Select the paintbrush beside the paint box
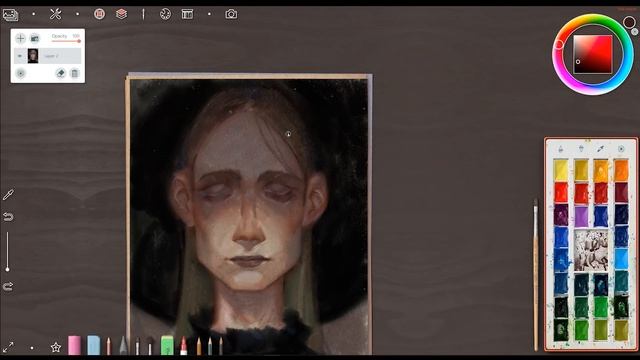Viewport: 640px width, 360px height. pyautogui.click(x=536, y=274)
